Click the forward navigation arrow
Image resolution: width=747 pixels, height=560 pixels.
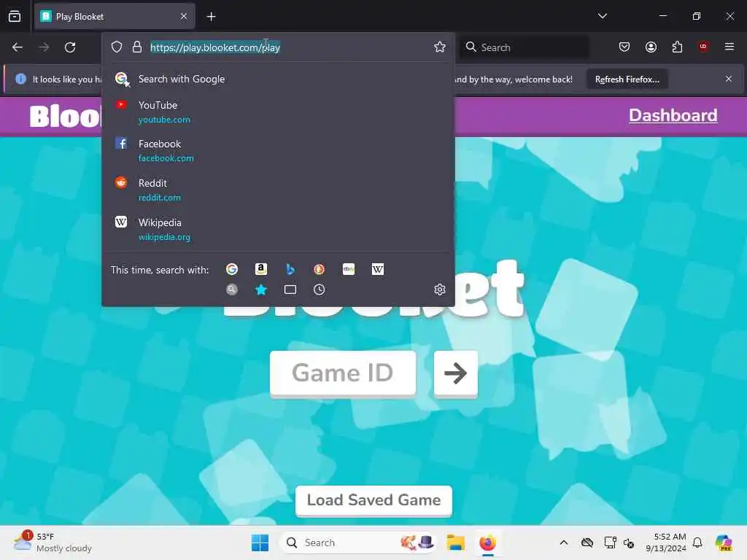pyautogui.click(x=44, y=47)
